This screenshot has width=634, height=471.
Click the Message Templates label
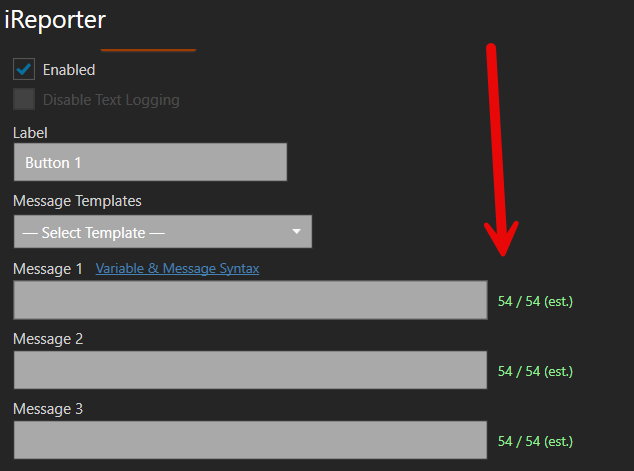[x=77, y=201]
